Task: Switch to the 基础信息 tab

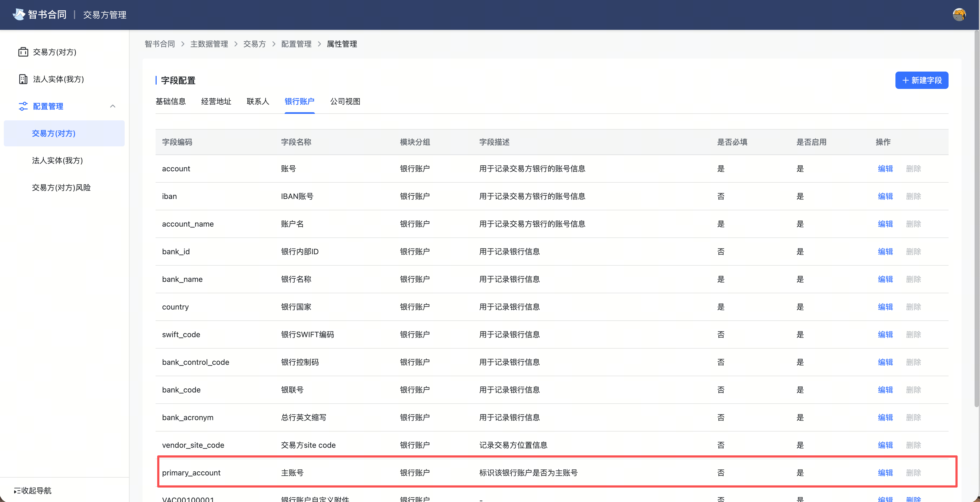Action: coord(170,101)
